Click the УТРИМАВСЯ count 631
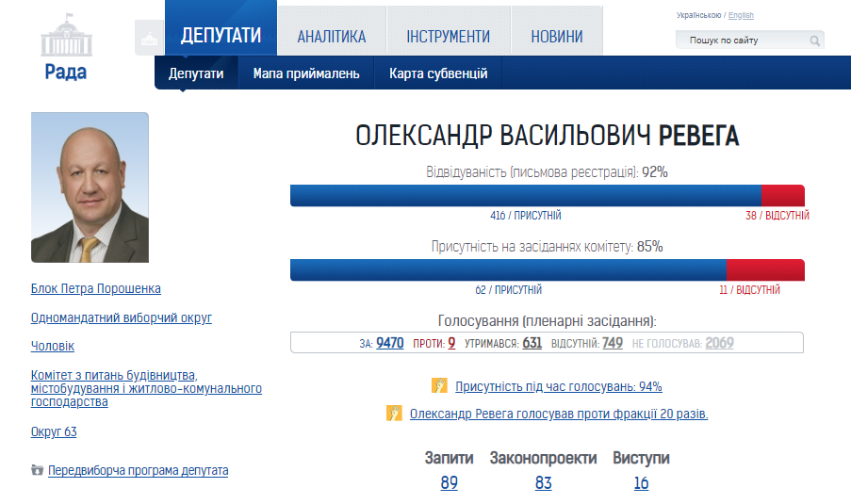The width and height of the screenshot is (851, 504). point(532,343)
